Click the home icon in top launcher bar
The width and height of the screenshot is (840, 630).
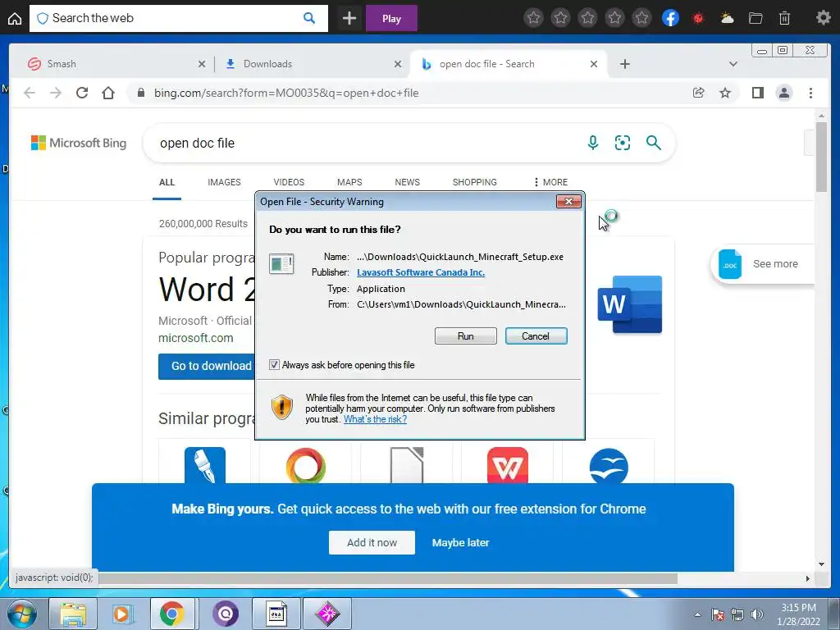coord(15,19)
